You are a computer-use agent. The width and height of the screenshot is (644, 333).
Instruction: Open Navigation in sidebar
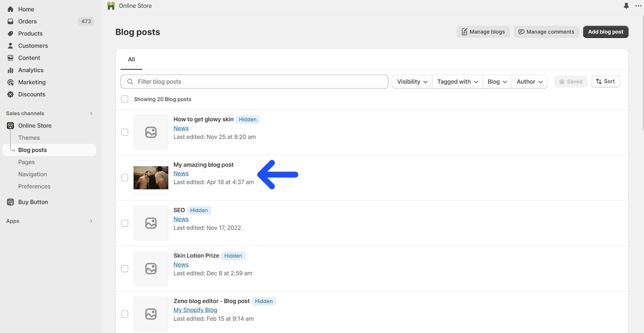coord(33,174)
